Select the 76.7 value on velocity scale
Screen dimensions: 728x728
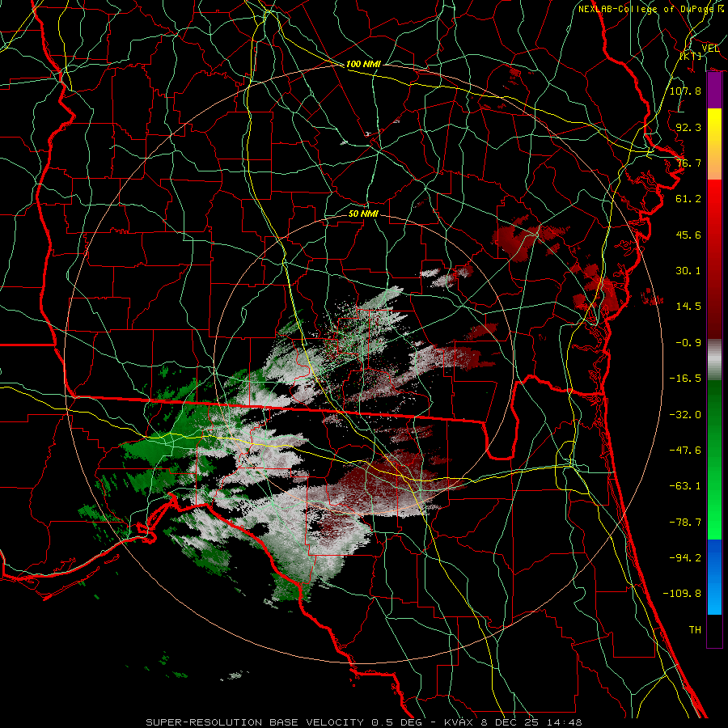point(688,163)
